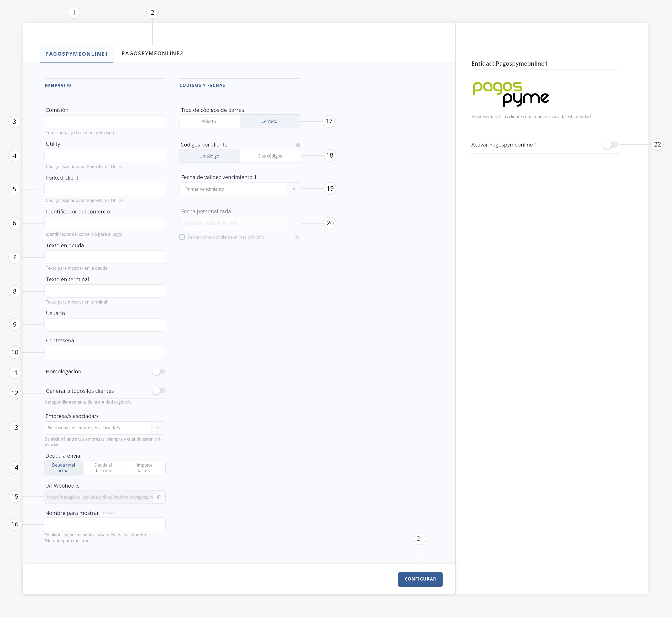Click info icon next to Códigos por cliente
The image size is (672, 617).
(298, 145)
